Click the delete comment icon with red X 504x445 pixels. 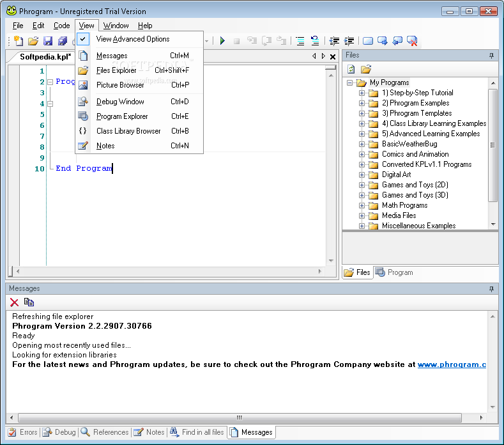coord(412,41)
